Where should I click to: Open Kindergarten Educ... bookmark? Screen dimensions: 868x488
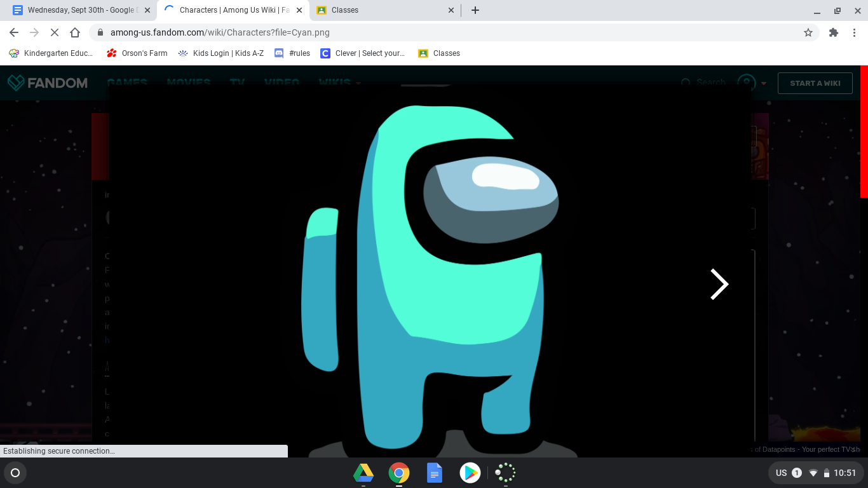coord(51,53)
